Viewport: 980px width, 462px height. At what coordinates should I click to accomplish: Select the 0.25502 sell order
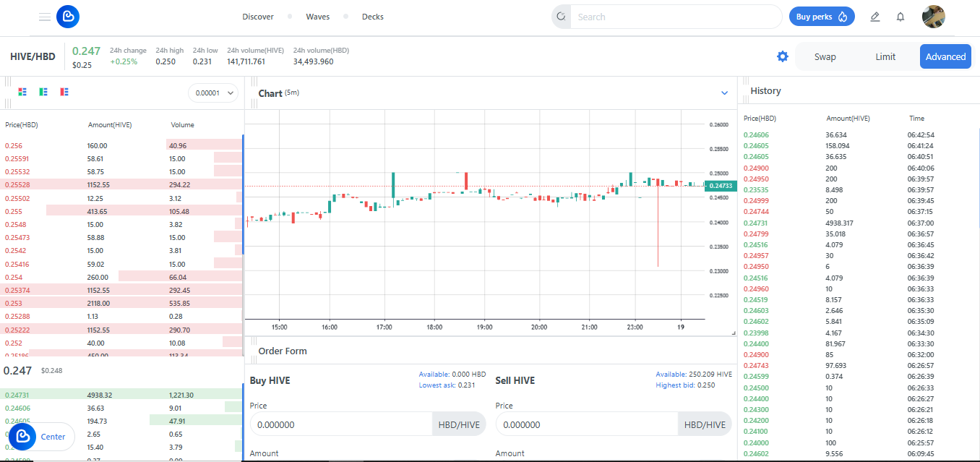click(123, 198)
